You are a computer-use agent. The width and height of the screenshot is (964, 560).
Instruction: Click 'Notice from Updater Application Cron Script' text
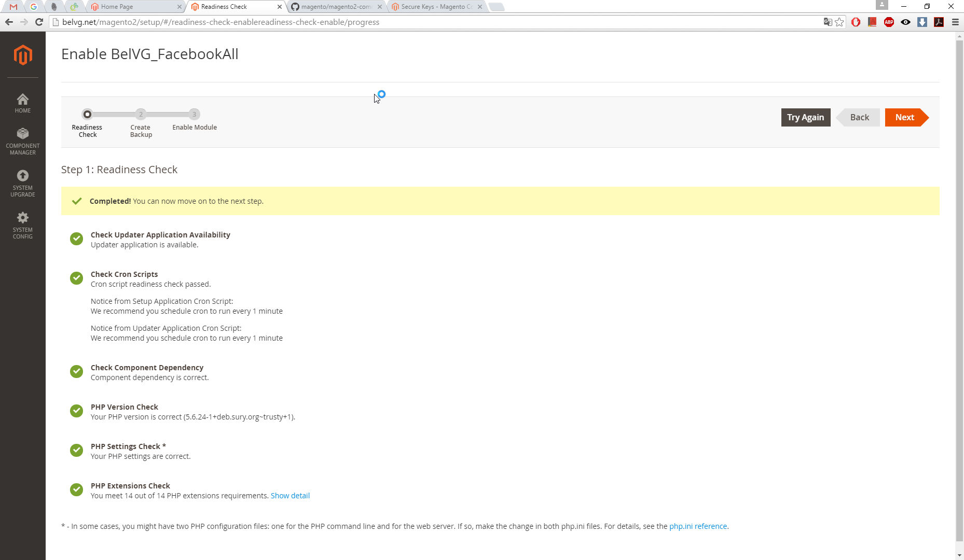[x=166, y=328]
